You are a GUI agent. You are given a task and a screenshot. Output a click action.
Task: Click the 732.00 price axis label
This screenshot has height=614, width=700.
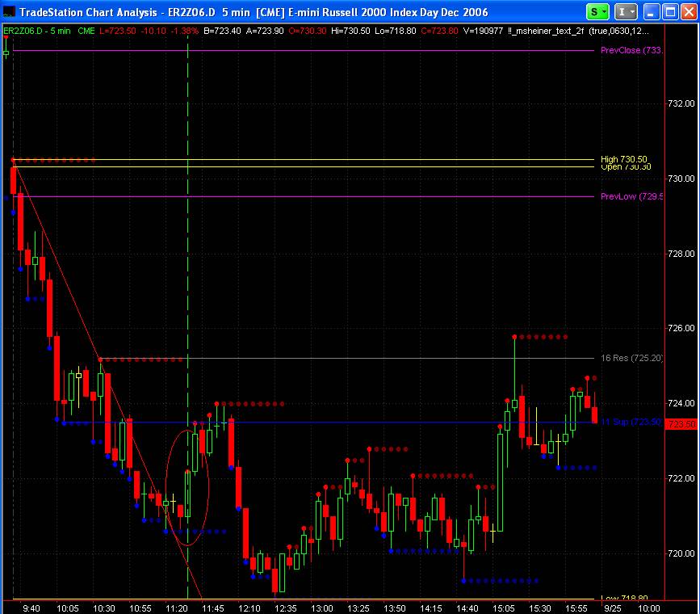click(681, 103)
